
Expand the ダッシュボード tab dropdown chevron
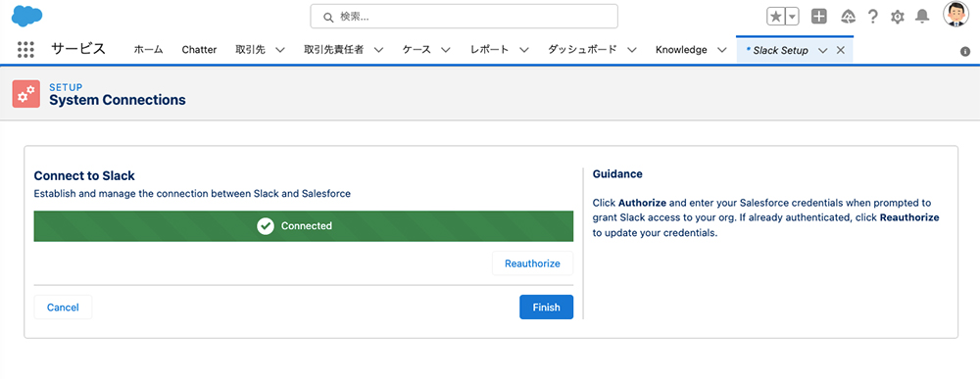coord(632,50)
